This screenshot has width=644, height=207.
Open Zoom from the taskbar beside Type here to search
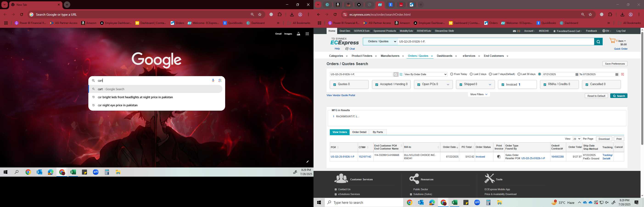click(x=477, y=202)
